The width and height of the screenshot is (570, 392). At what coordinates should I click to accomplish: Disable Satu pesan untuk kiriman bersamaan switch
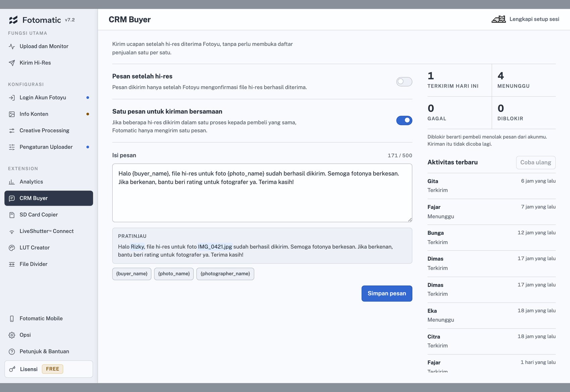(404, 120)
